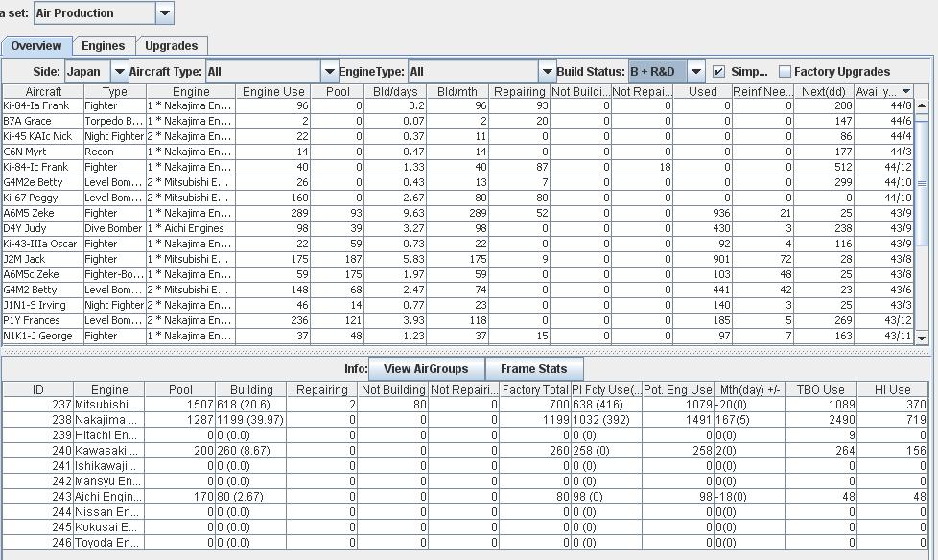The width and height of the screenshot is (938, 560).
Task: Toggle the Simp... checkbox
Action: point(718,72)
